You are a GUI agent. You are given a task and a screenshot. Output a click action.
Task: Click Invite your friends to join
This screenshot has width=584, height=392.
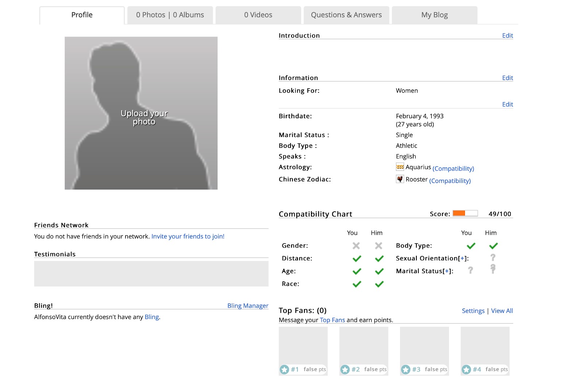188,236
